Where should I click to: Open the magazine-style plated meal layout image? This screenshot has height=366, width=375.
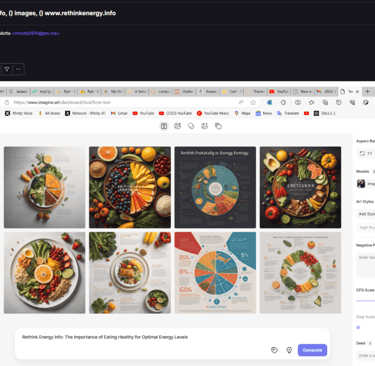tap(130, 273)
